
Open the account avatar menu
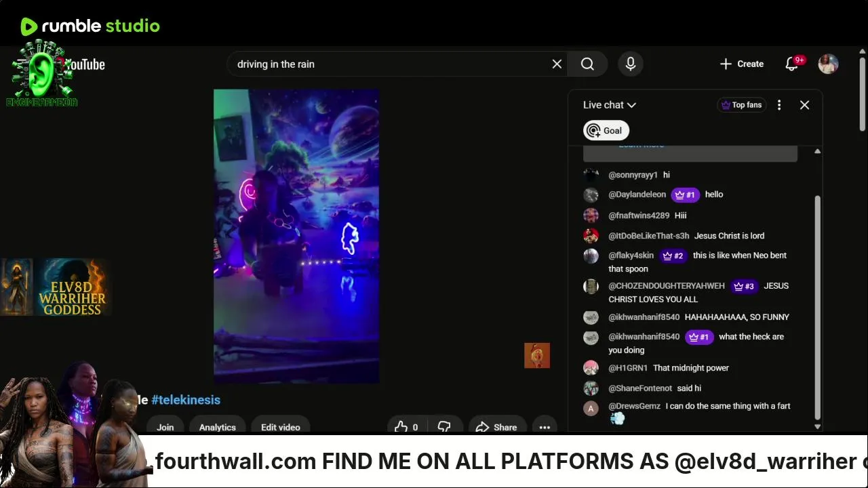828,64
